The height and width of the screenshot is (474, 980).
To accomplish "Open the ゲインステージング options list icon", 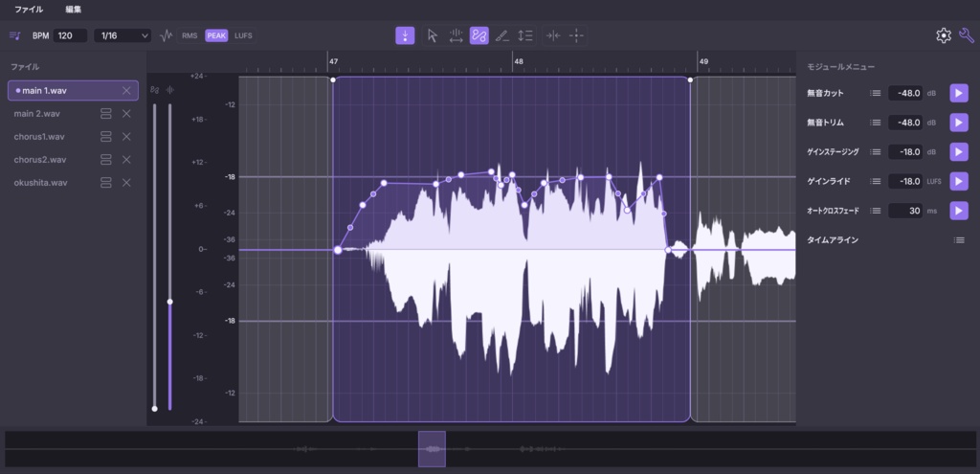I will tap(876, 152).
